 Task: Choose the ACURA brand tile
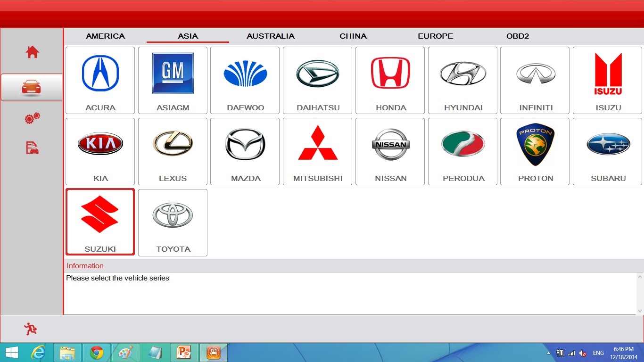100,80
